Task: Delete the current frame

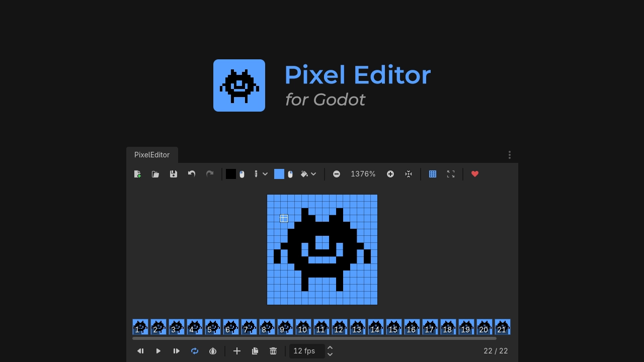Action: (x=273, y=351)
